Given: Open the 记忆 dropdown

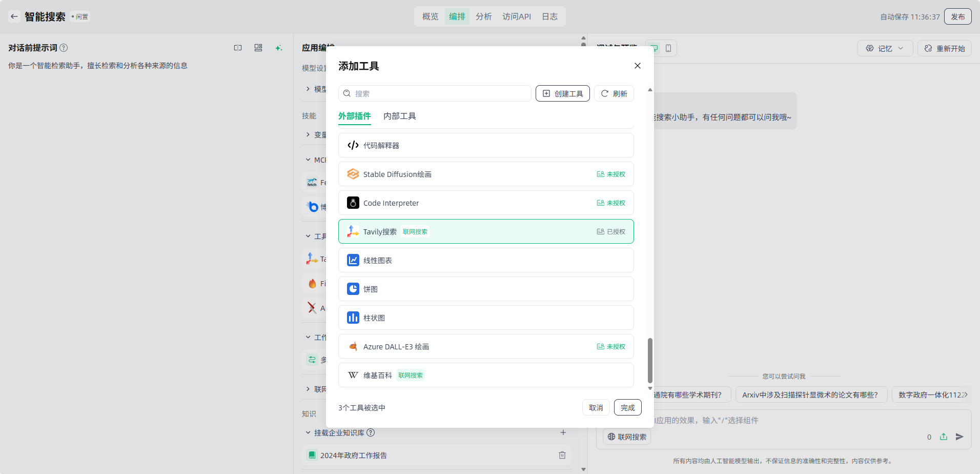Looking at the screenshot, I should (885, 48).
